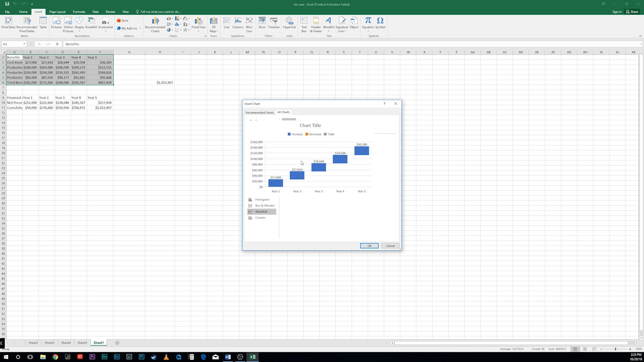
Task: Switch to the Home ribbon tab
Action: [x=23, y=12]
